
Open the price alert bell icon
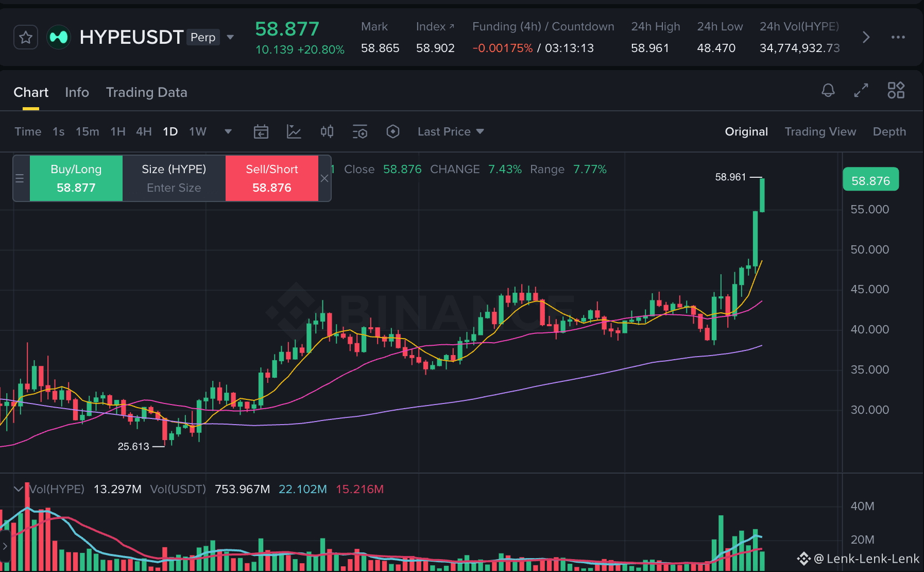pos(828,90)
